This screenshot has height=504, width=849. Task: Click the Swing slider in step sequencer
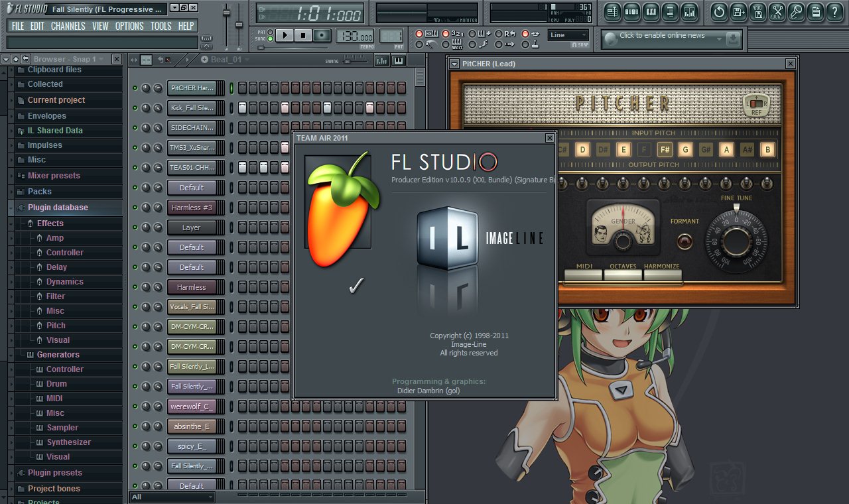[x=355, y=60]
